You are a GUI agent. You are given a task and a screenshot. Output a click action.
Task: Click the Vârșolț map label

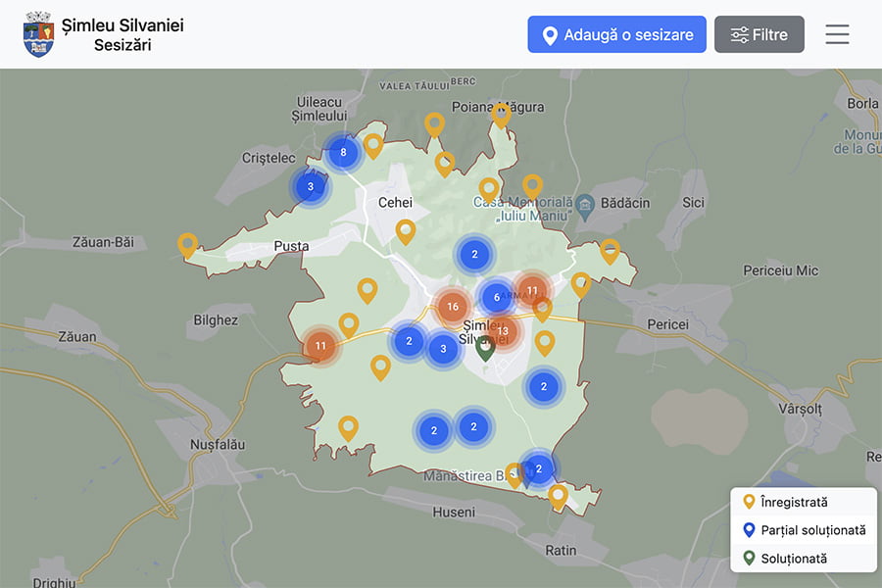[801, 409]
